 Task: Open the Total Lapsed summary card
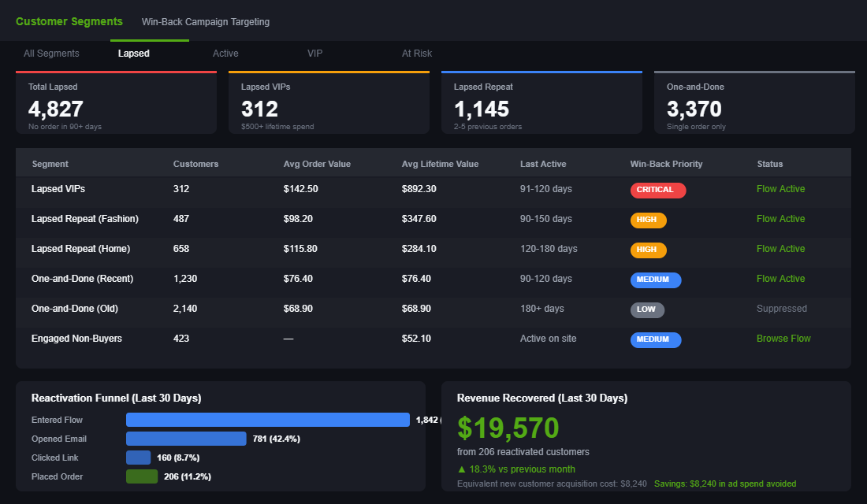[x=116, y=102]
